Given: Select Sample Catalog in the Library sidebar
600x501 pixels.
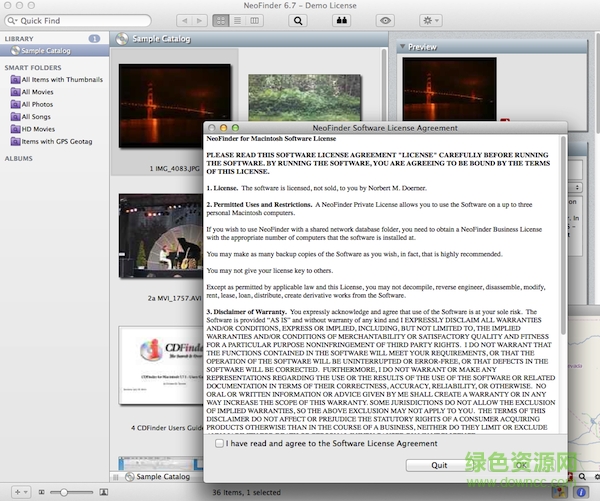Looking at the screenshot, I should pyautogui.click(x=45, y=51).
